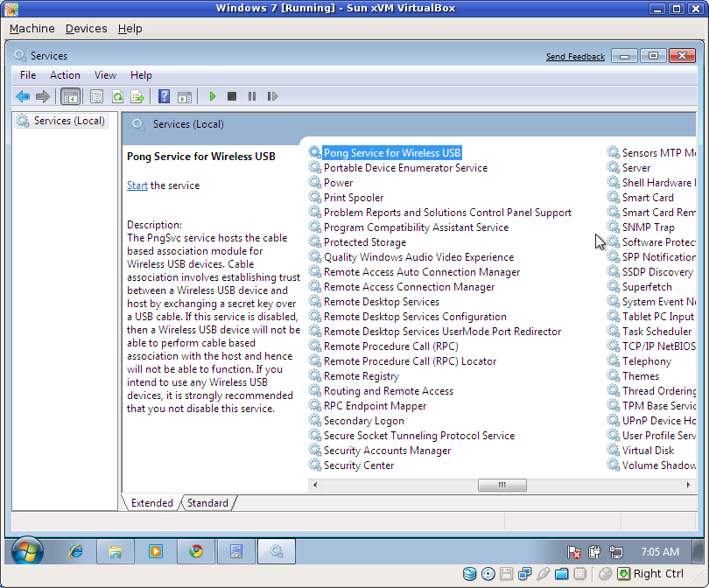Open the Windows Start orb
This screenshot has height=588, width=709.
point(27,551)
